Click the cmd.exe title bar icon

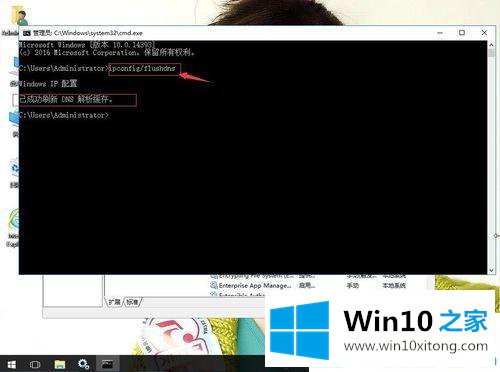tap(27, 33)
